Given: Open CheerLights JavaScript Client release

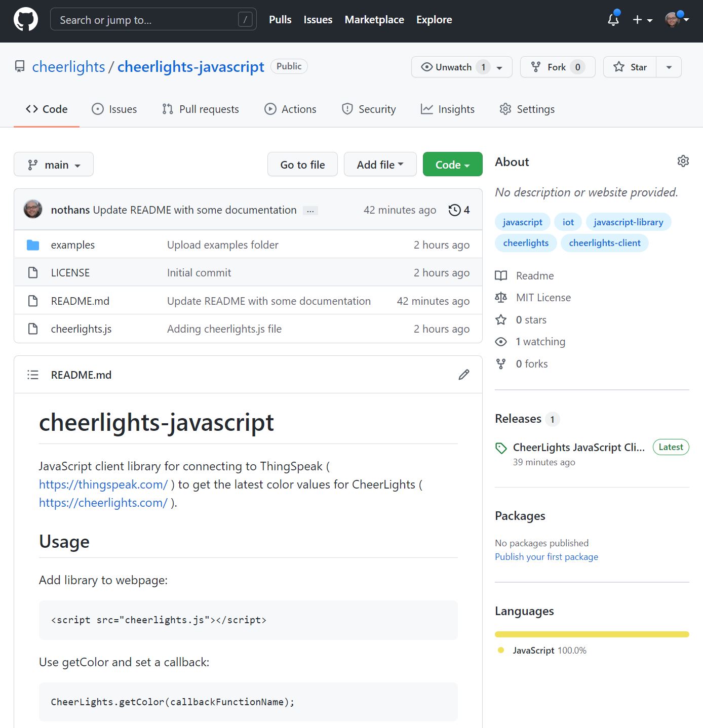Looking at the screenshot, I should point(579,448).
